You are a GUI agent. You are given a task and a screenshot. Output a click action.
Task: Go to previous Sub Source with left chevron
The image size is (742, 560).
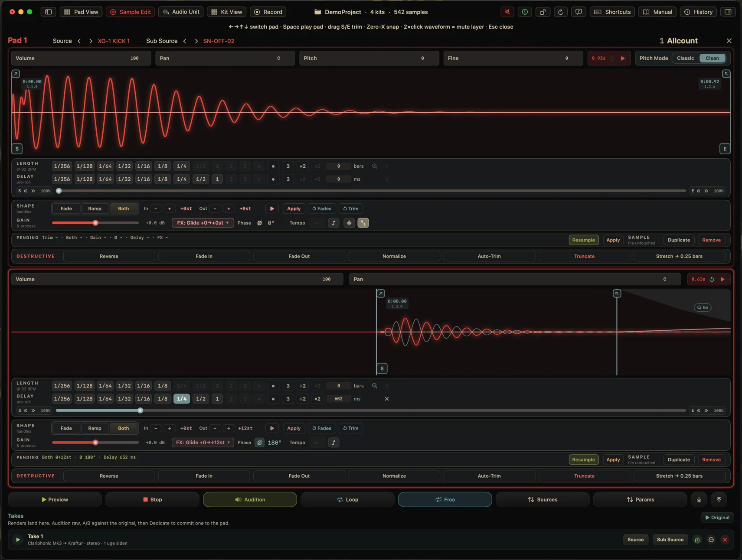[x=185, y=41]
